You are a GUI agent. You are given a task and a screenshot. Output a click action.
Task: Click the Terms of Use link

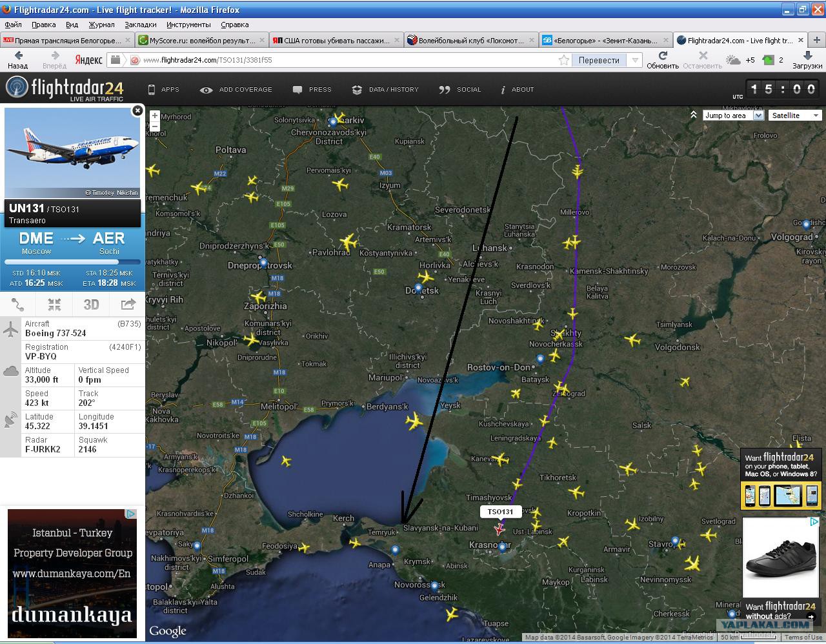coord(803,638)
